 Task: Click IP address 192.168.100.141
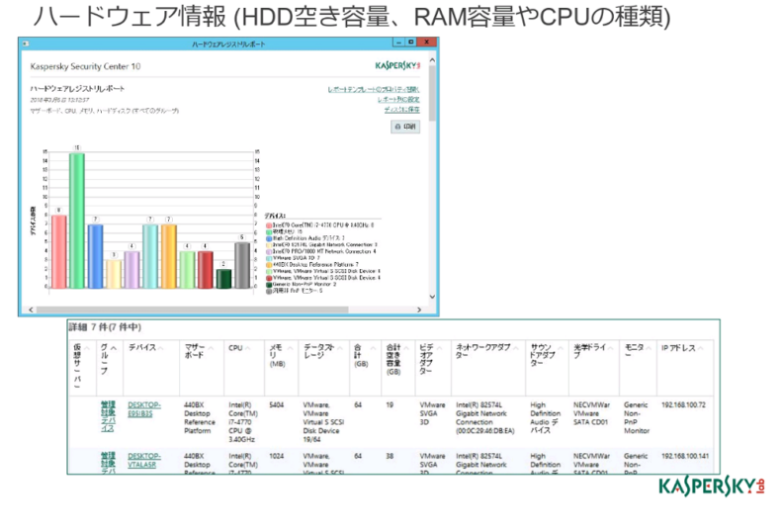point(685,456)
